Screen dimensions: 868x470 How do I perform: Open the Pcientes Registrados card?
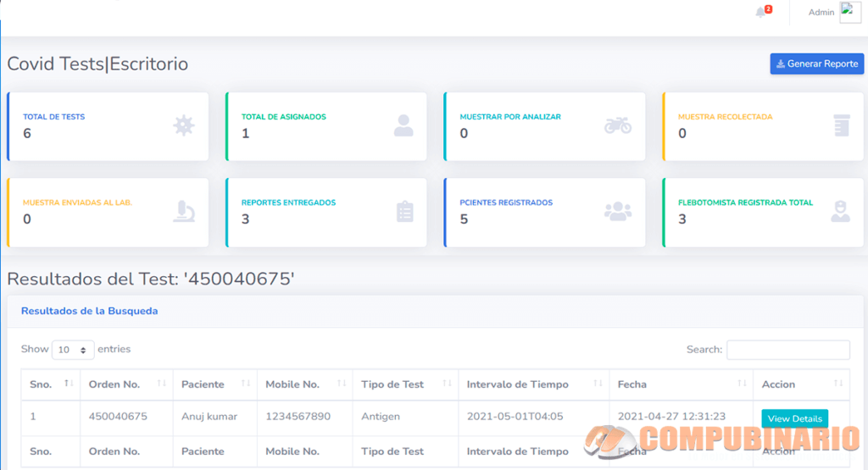(545, 213)
